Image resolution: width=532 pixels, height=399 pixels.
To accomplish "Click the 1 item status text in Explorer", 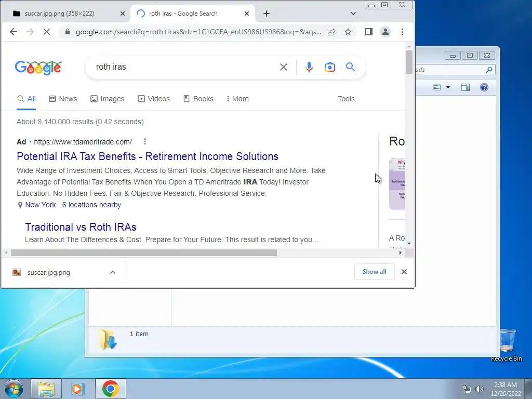I will point(139,334).
